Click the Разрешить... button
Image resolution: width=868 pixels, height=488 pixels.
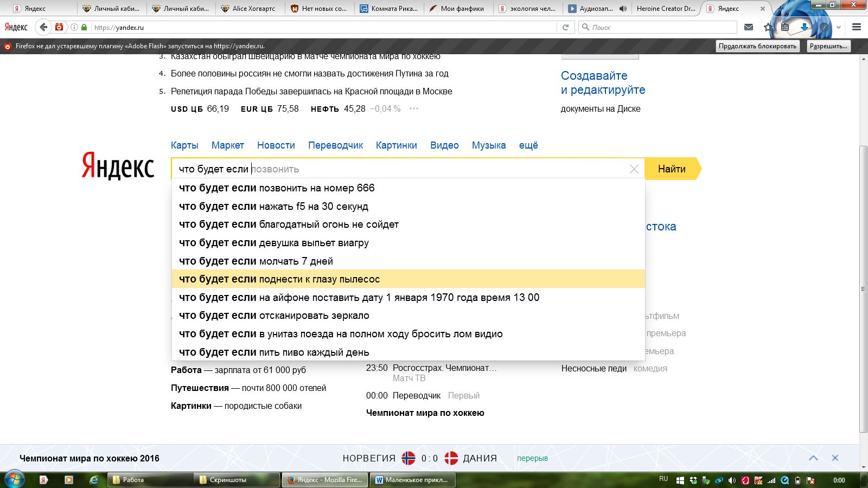(828, 46)
